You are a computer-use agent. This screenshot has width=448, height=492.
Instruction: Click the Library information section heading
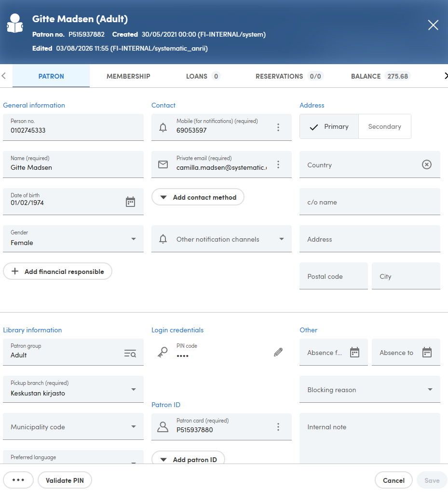(x=32, y=330)
